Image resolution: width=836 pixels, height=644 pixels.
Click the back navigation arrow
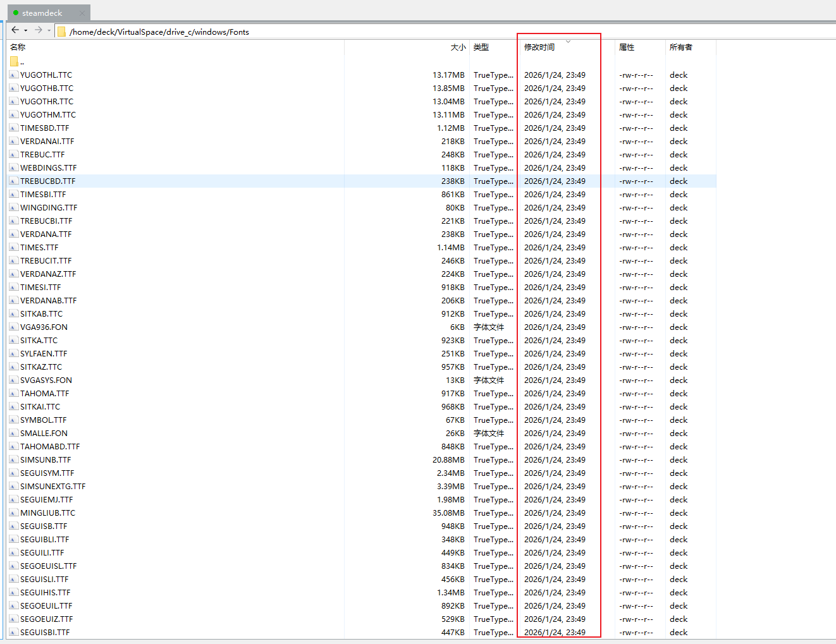[15, 30]
